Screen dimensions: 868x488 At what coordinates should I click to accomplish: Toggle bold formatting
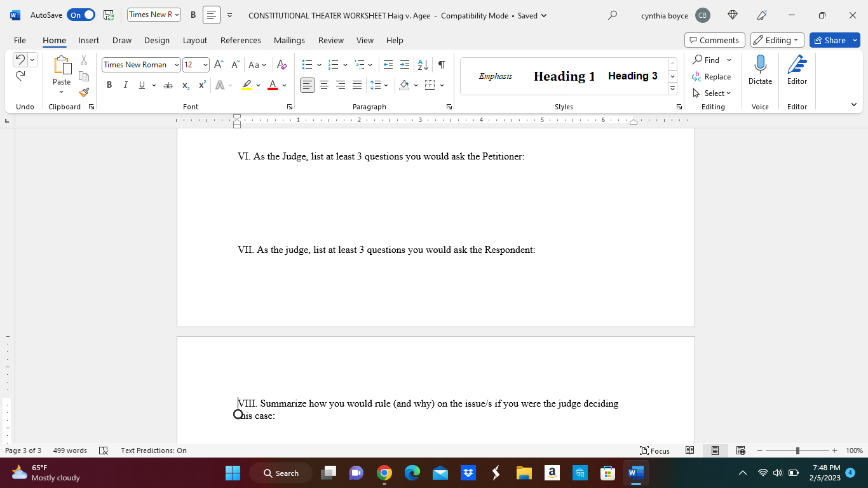point(109,85)
